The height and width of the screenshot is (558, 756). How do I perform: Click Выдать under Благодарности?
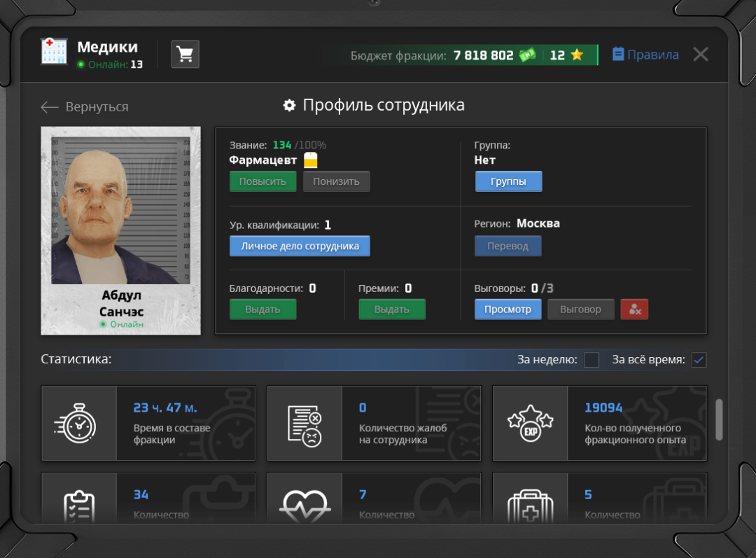point(262,309)
